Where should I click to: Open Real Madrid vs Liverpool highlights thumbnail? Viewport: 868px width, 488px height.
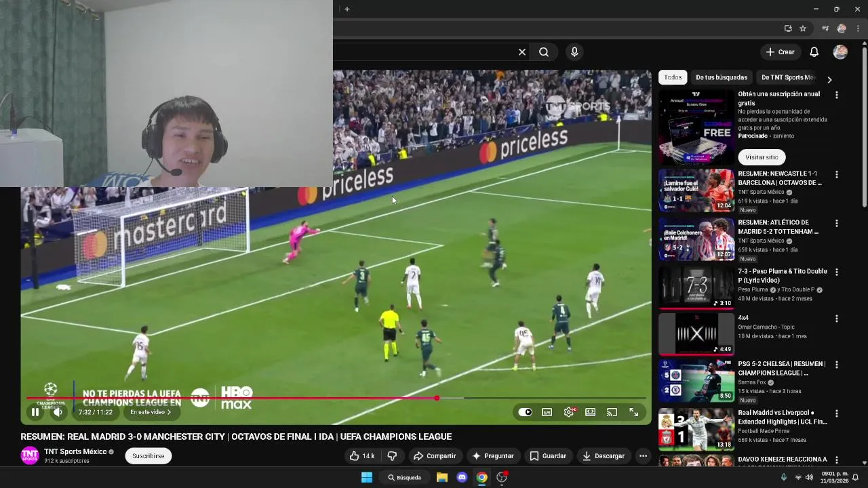tap(696, 429)
